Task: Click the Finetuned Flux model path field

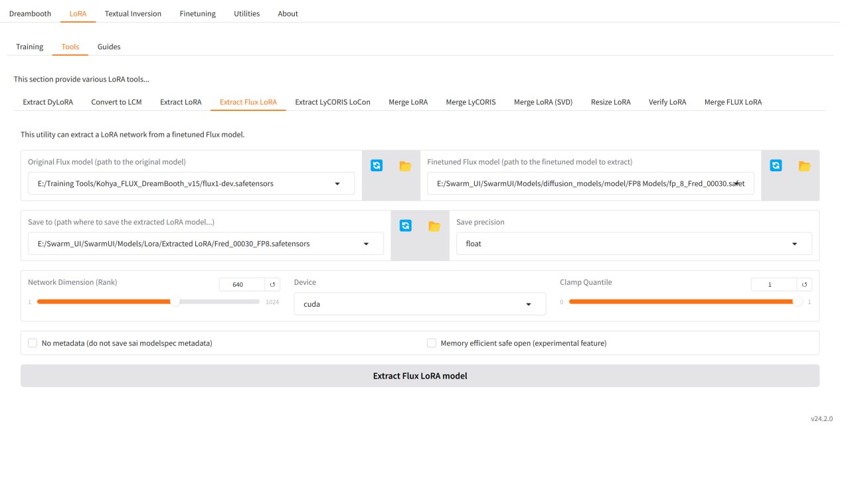Action: point(590,183)
